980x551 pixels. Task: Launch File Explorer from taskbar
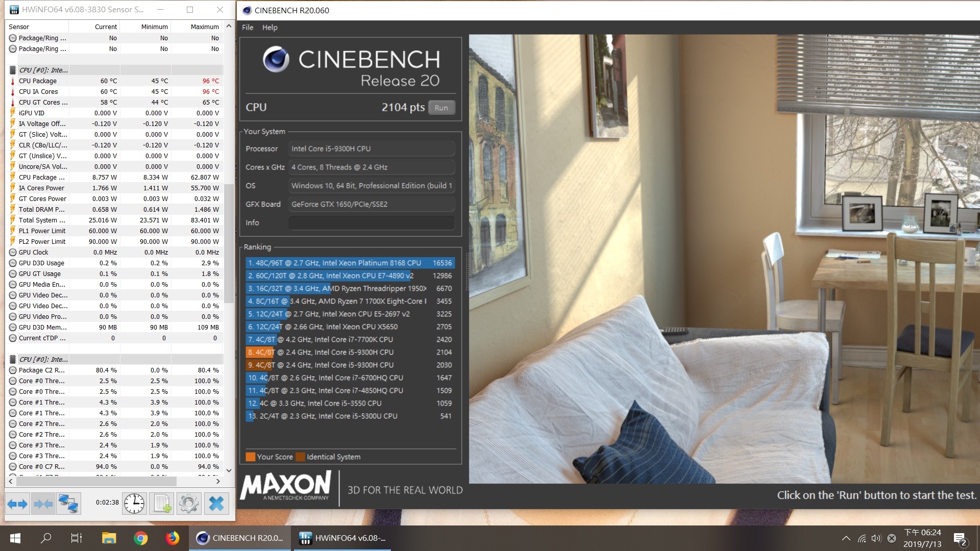click(x=109, y=538)
